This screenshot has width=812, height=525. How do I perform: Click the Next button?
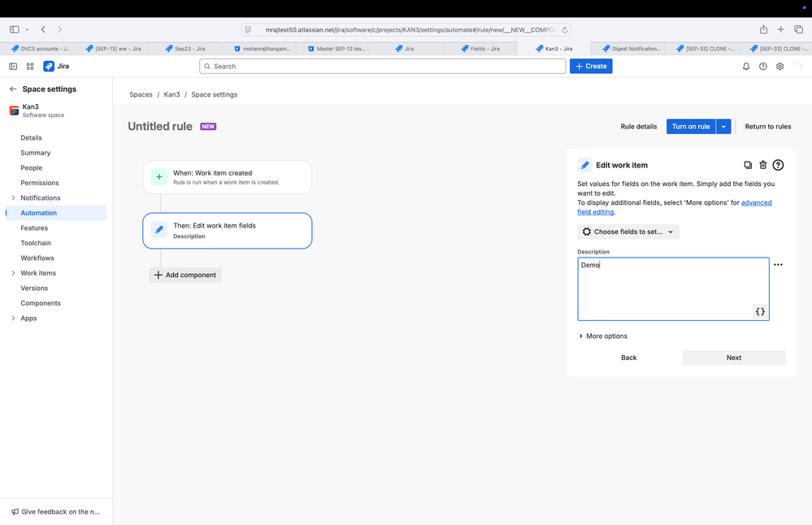tap(734, 358)
